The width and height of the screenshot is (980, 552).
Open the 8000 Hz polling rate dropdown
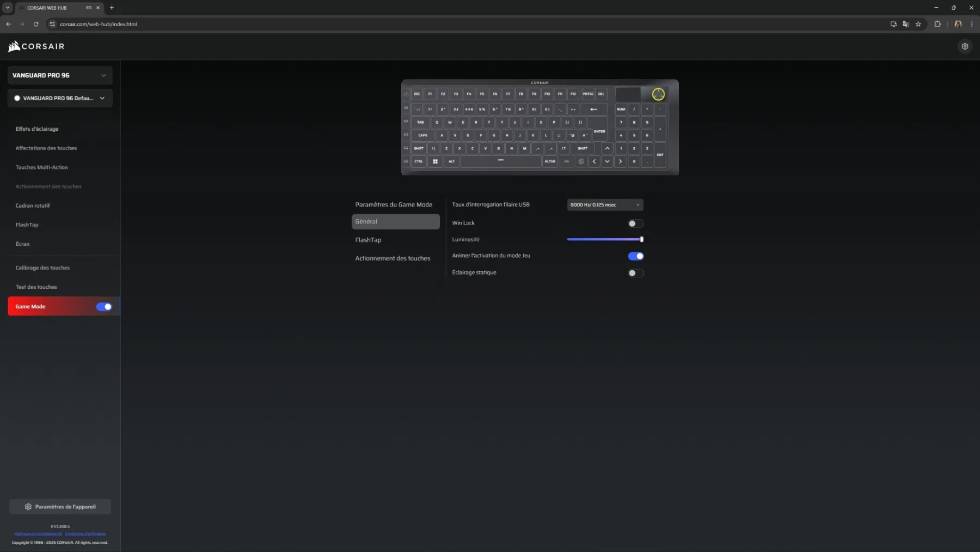tap(605, 205)
